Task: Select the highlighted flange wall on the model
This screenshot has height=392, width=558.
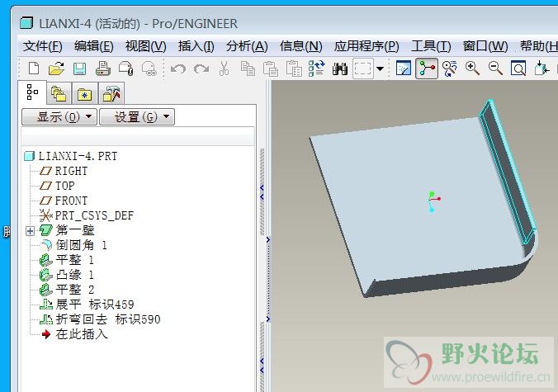Action: pyautogui.click(x=509, y=171)
